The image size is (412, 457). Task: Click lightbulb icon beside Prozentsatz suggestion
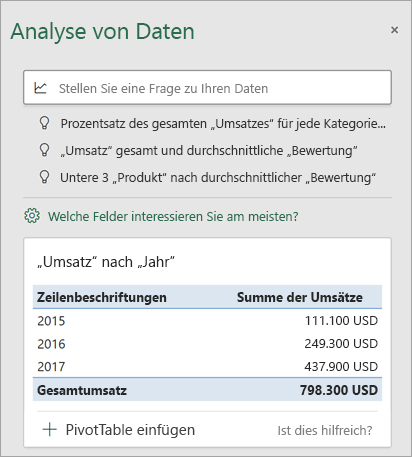tap(44, 123)
